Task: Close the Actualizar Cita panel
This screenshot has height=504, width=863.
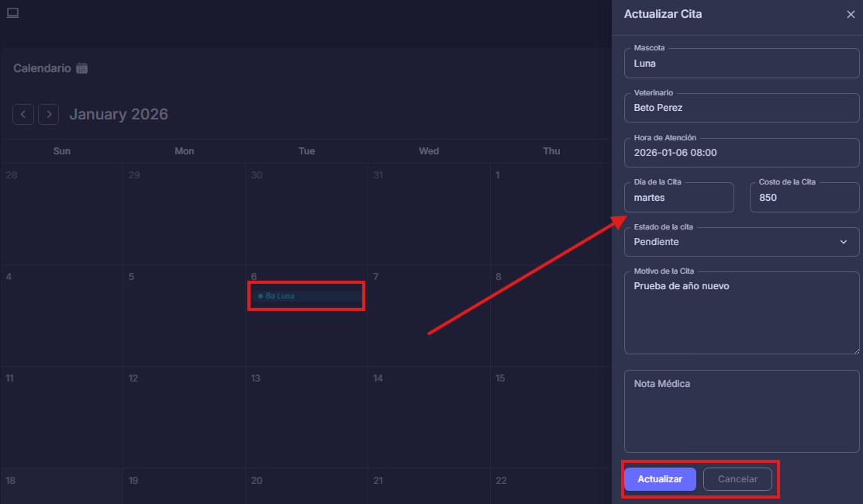Action: [851, 14]
